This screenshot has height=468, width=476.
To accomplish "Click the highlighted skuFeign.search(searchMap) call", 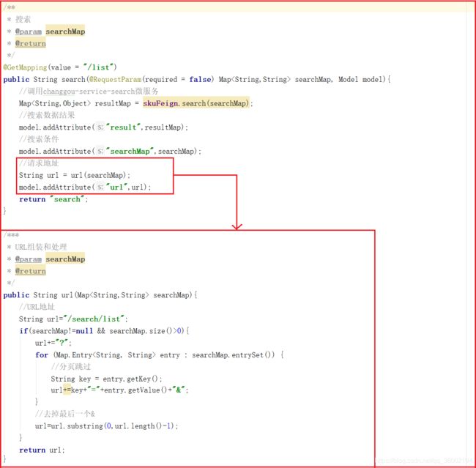I will click(196, 103).
